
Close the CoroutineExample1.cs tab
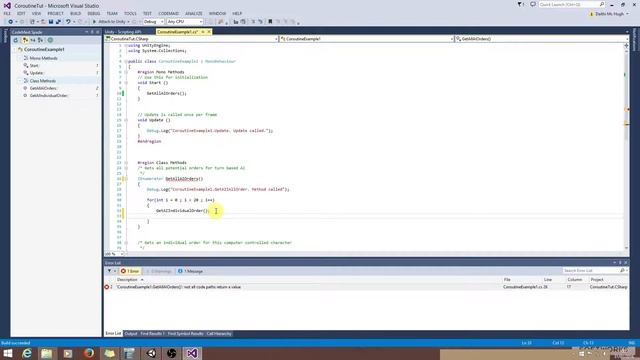(209, 32)
